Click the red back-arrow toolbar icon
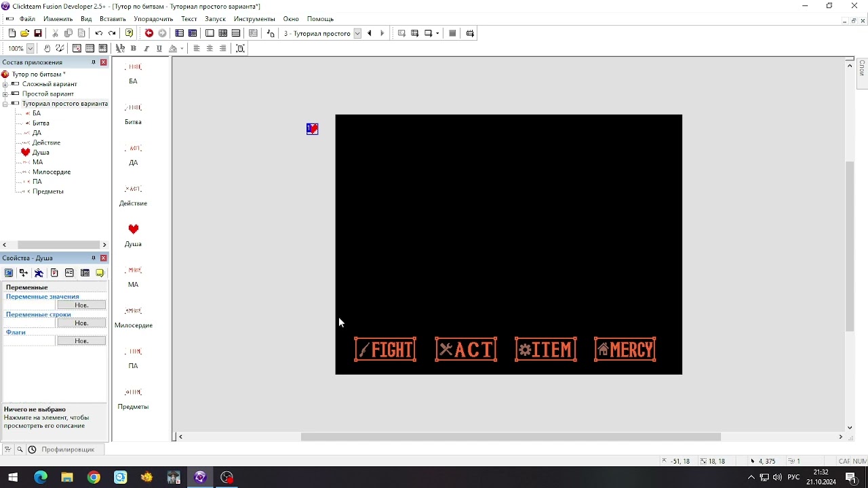The image size is (868, 488). 149,33
